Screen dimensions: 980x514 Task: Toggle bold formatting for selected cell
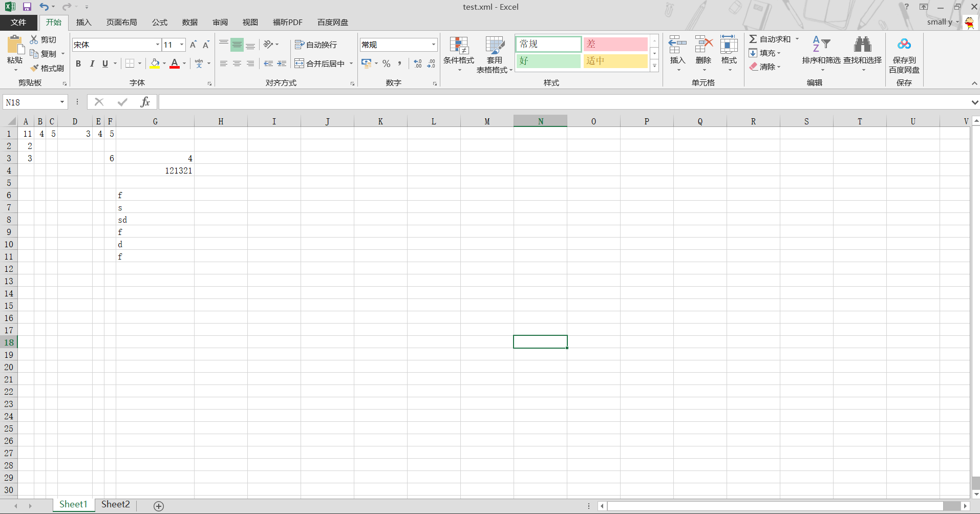click(78, 63)
